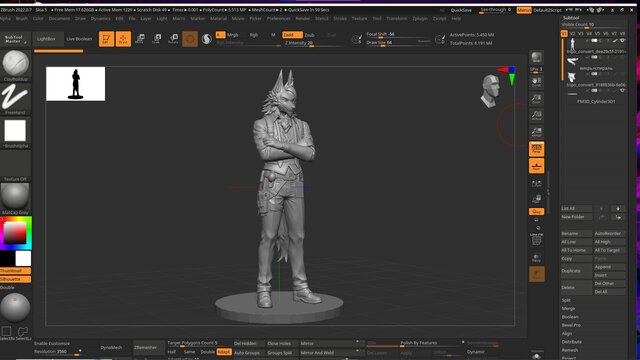Click the sculptris pro S icon
This screenshot has width=640, height=360.
click(207, 39)
